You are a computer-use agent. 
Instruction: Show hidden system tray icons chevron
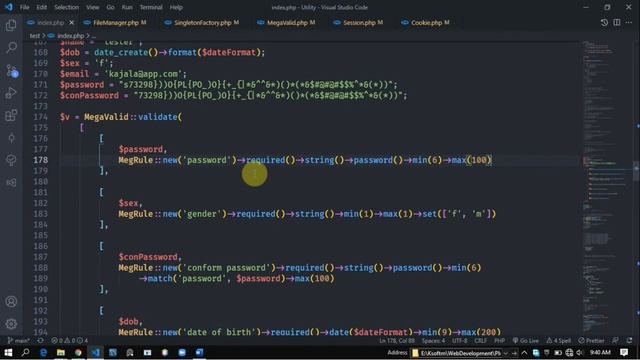click(x=524, y=353)
